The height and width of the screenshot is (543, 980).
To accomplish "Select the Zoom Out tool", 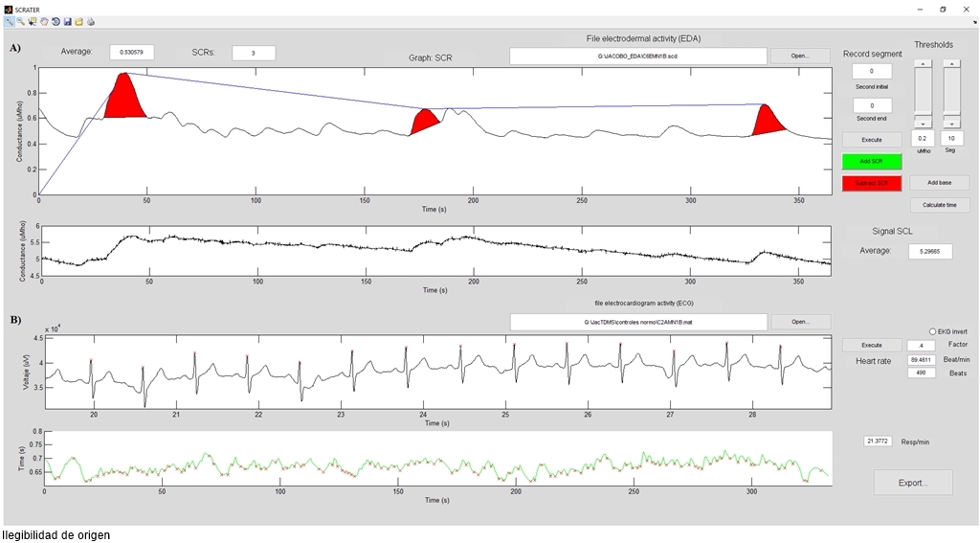I will (x=20, y=21).
